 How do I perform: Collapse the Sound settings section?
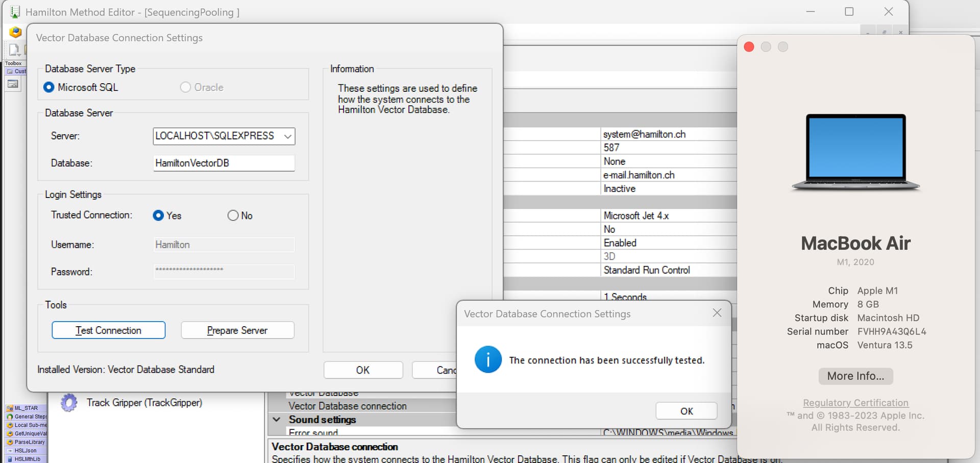coord(277,420)
